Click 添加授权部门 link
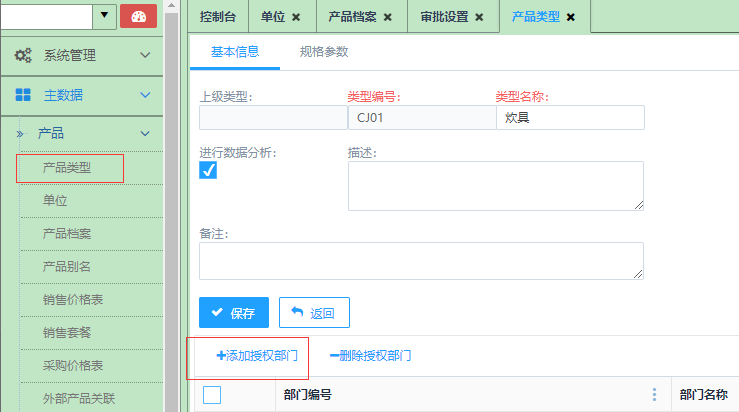 coord(257,355)
